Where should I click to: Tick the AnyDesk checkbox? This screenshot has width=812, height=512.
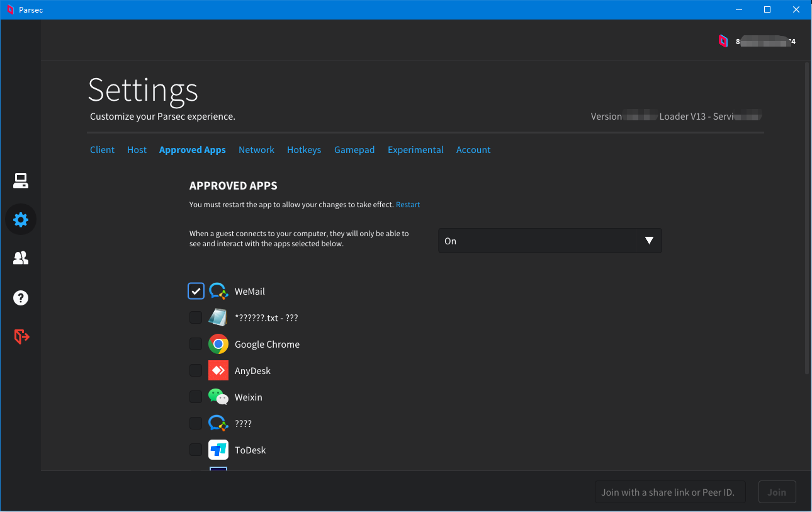pyautogui.click(x=196, y=370)
